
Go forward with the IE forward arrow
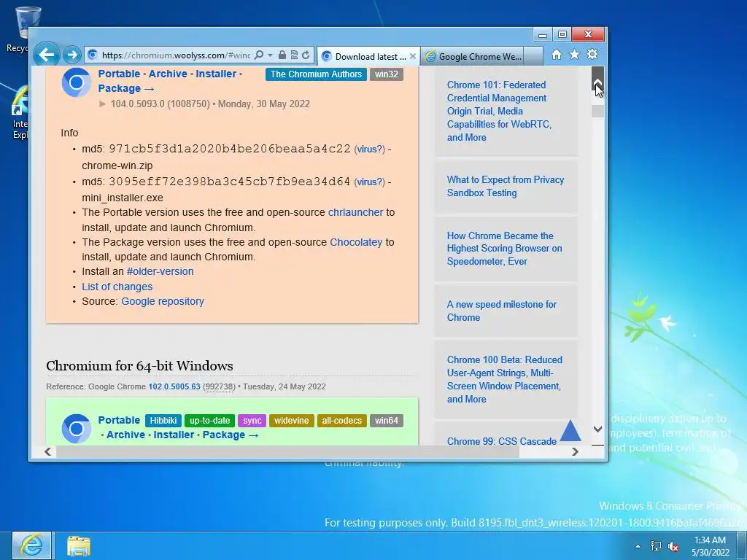coord(72,55)
